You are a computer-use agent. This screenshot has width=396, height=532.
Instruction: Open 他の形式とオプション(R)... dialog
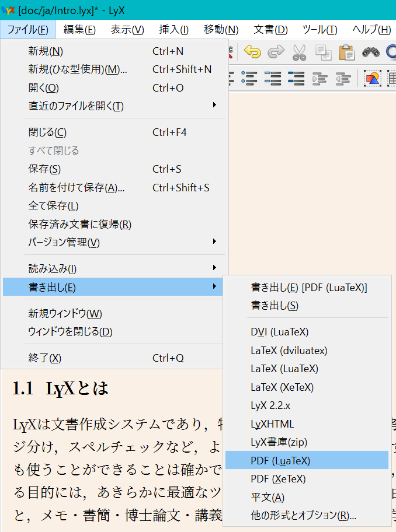tap(307, 516)
